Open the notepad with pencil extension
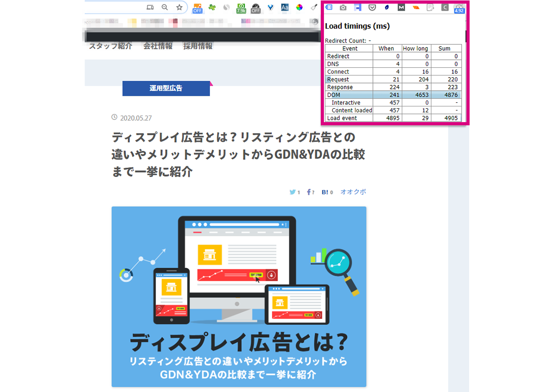The height and width of the screenshot is (392, 553). (x=430, y=7)
